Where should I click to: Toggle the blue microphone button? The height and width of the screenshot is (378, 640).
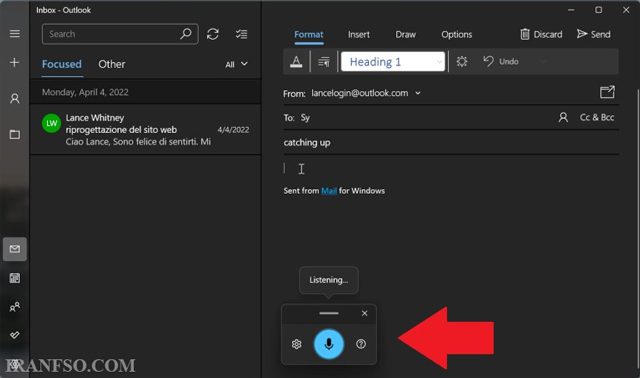coord(329,344)
